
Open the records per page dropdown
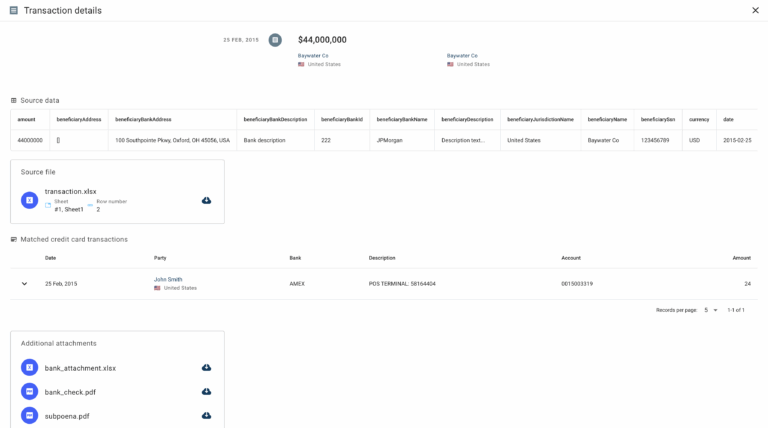pos(711,310)
